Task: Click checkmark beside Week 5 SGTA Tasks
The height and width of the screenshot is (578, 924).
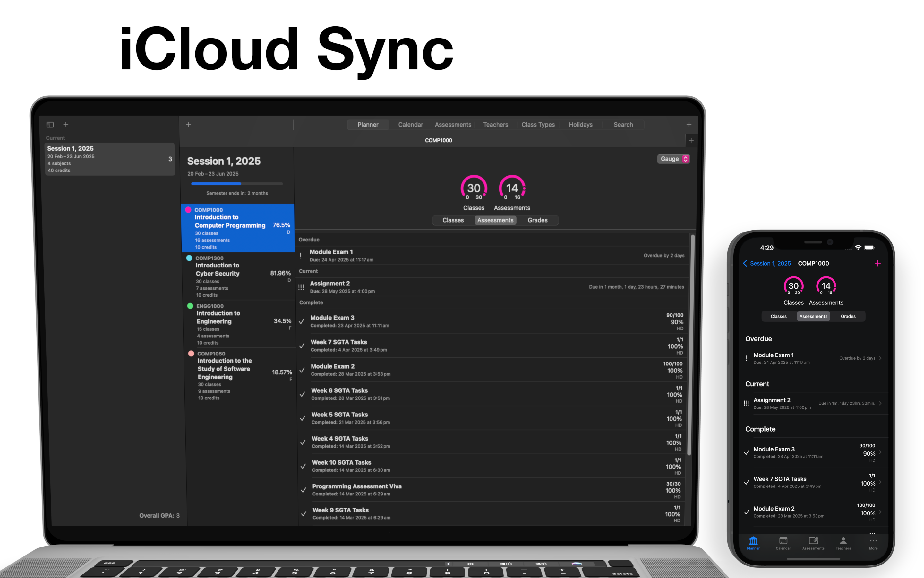Action: [x=303, y=418]
